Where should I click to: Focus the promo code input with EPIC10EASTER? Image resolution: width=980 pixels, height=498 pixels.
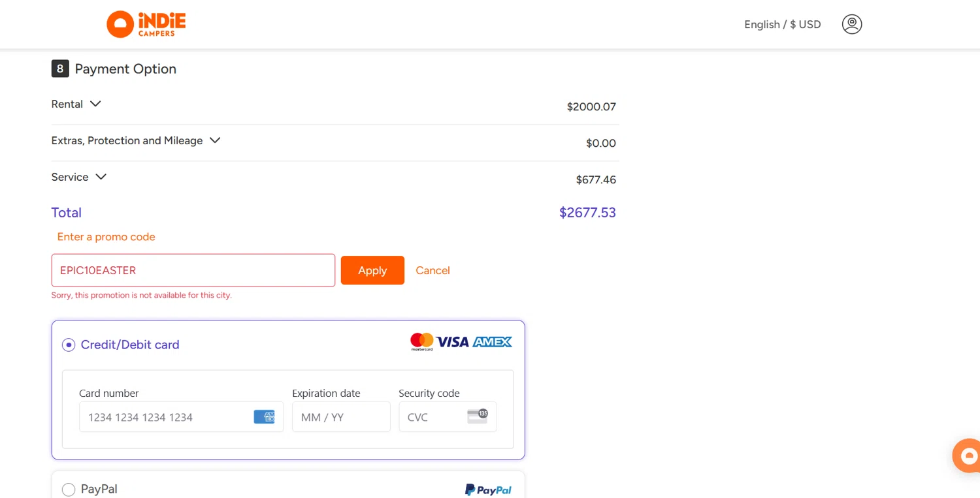[x=193, y=270]
